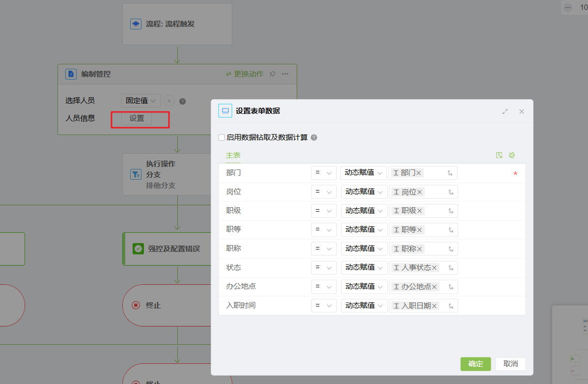Viewport: 588px width, 384px height.
Task: Click the green clear icon beside 主表
Action: tap(512, 155)
